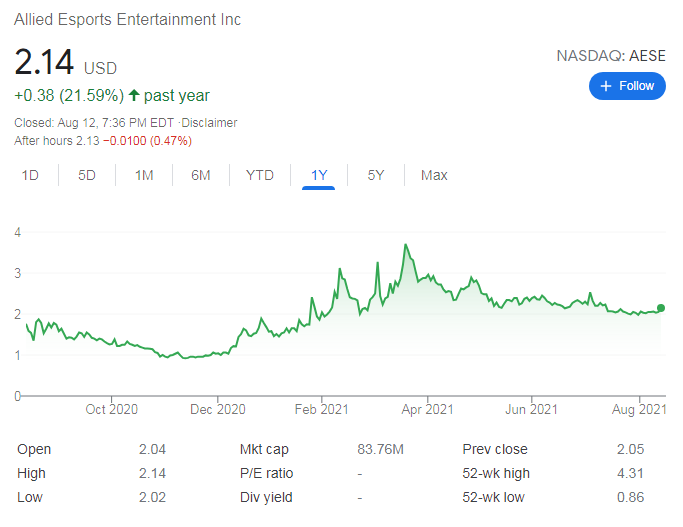Switch to the 5D time range tab
The height and width of the screenshot is (527, 683).
point(87,175)
